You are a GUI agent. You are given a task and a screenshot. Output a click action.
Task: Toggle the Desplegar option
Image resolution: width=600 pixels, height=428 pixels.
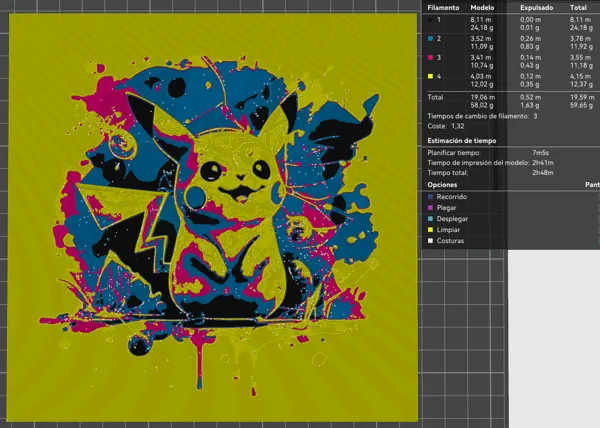tap(448, 219)
